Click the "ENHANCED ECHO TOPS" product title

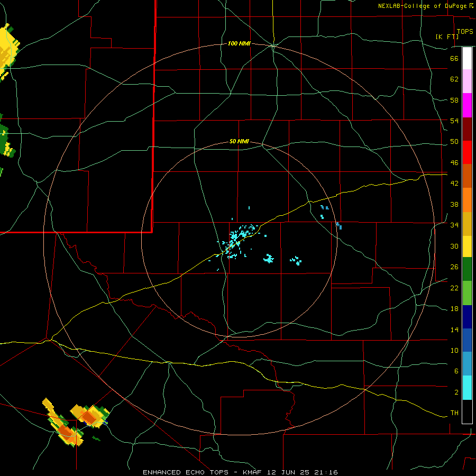186,472
